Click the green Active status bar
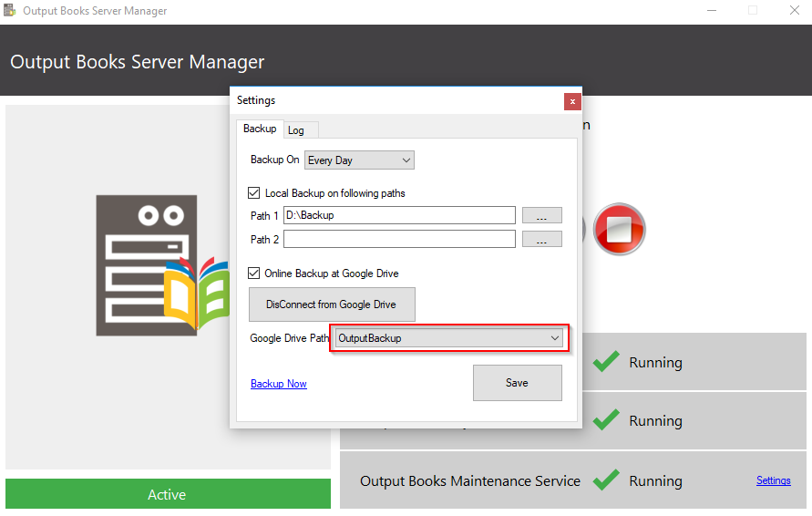Image resolution: width=812 pixels, height=516 pixels. click(168, 494)
